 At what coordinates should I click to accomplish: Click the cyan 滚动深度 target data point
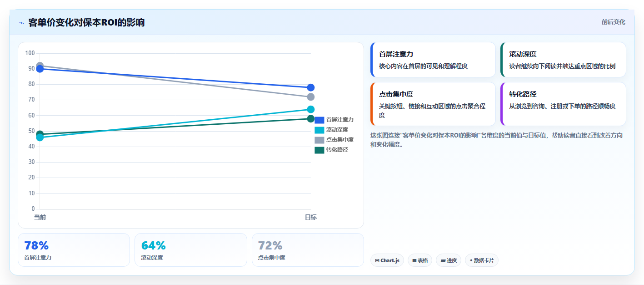coord(311,109)
